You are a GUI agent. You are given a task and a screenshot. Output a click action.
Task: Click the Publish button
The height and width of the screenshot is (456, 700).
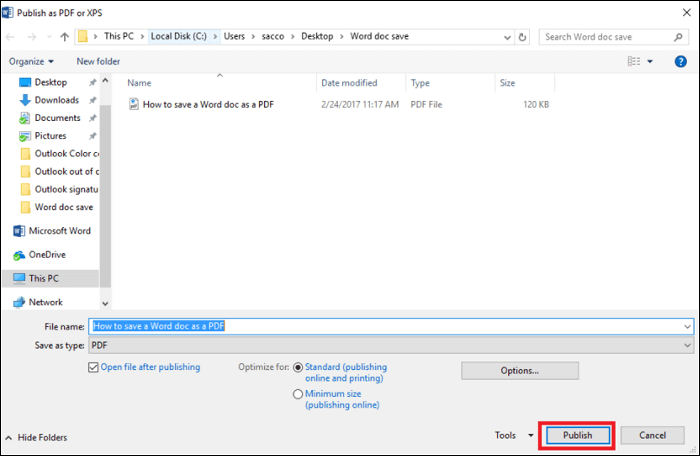[x=577, y=435]
